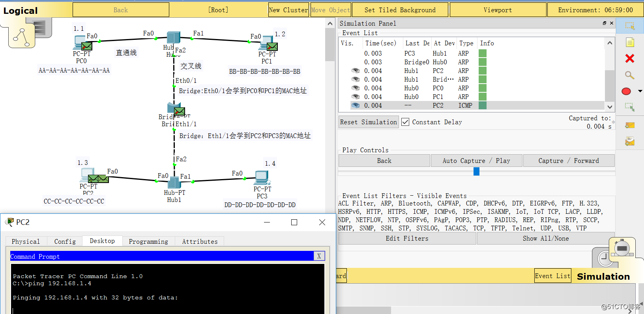Switch to Desktop tab in PC2 window

[102, 241]
